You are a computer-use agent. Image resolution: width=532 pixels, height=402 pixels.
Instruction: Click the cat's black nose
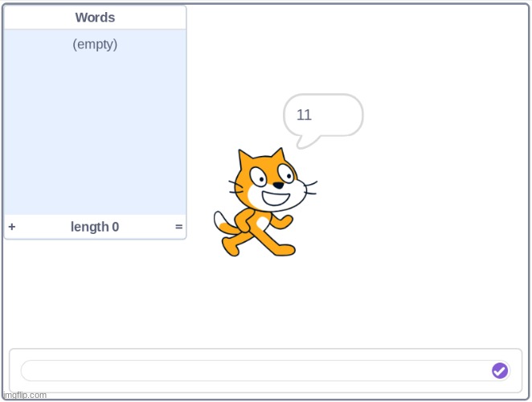pyautogui.click(x=278, y=184)
